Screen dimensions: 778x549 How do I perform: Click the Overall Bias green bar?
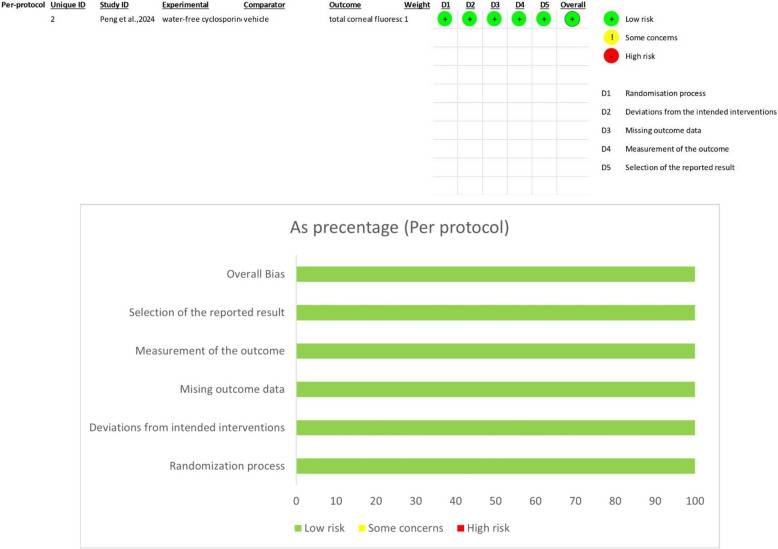[x=495, y=274]
